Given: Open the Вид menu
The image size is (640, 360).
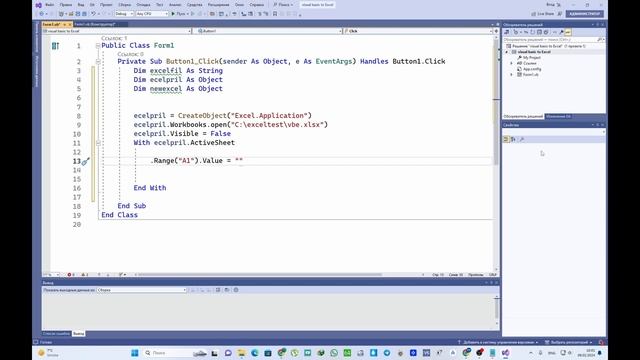Looking at the screenshot, I should coord(81,5).
